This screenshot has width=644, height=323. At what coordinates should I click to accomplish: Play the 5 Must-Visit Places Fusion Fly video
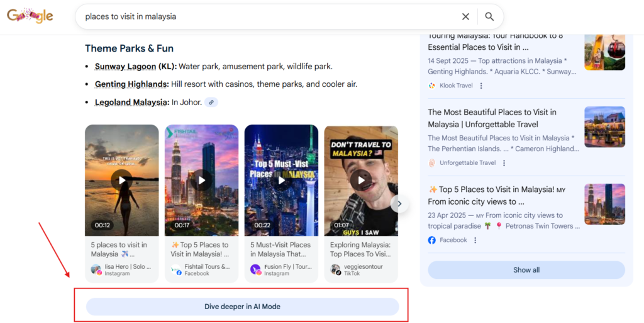(x=281, y=180)
